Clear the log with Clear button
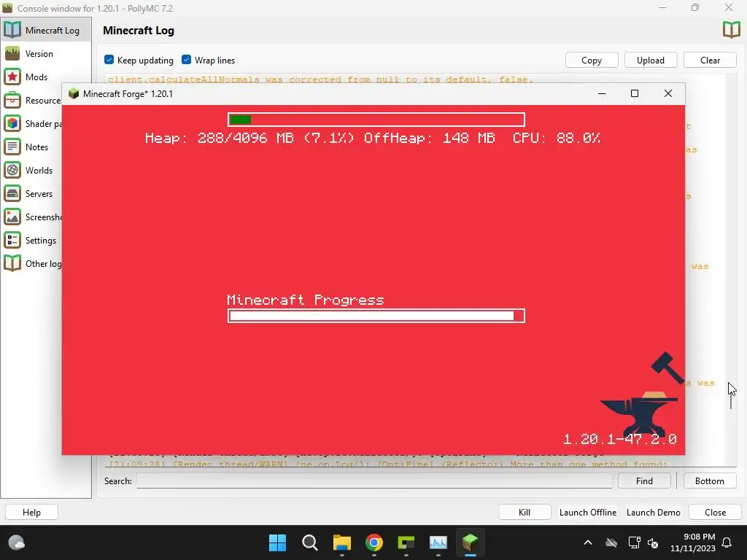Screen dimensions: 747x560 click(710, 60)
